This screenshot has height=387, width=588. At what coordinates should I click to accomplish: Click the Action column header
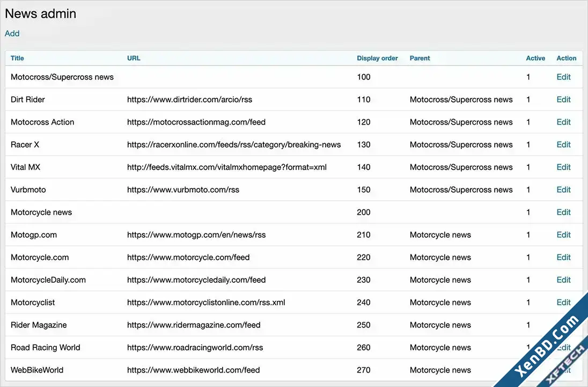(566, 58)
